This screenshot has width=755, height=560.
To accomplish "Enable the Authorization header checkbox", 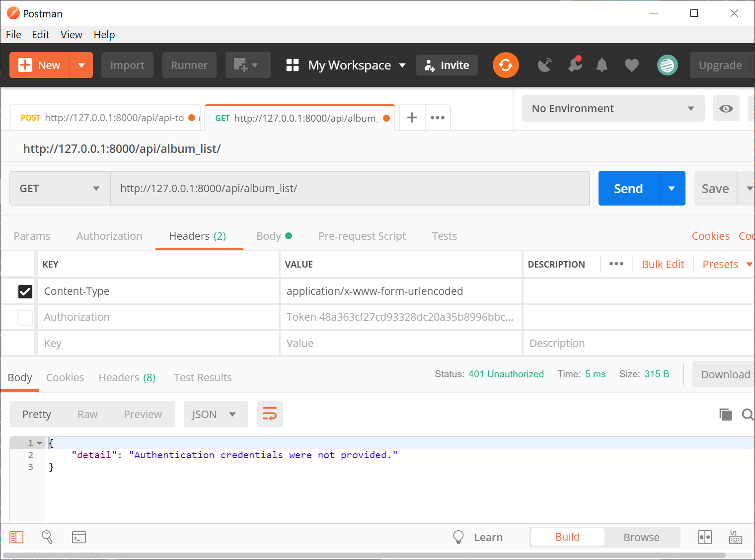I will click(x=25, y=317).
